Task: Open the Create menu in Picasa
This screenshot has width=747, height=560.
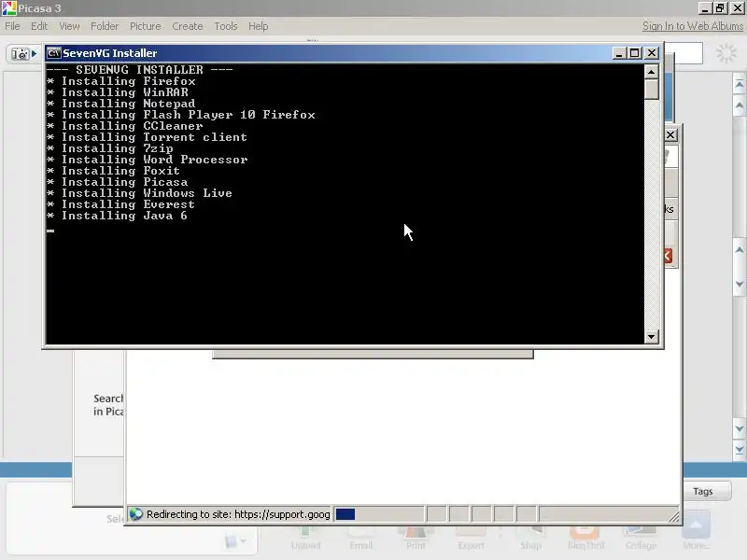Action: (188, 26)
